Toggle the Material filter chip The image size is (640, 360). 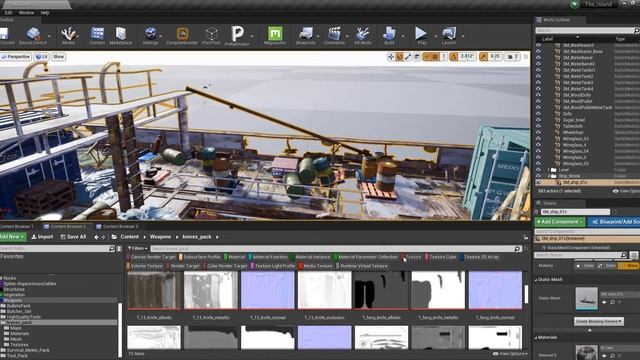pos(235,257)
